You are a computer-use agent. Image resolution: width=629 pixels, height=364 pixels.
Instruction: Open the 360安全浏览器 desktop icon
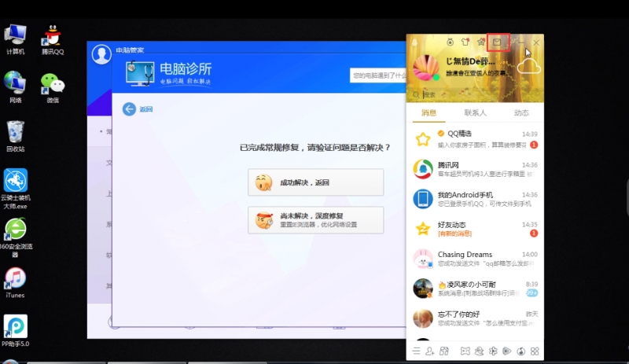point(15,237)
